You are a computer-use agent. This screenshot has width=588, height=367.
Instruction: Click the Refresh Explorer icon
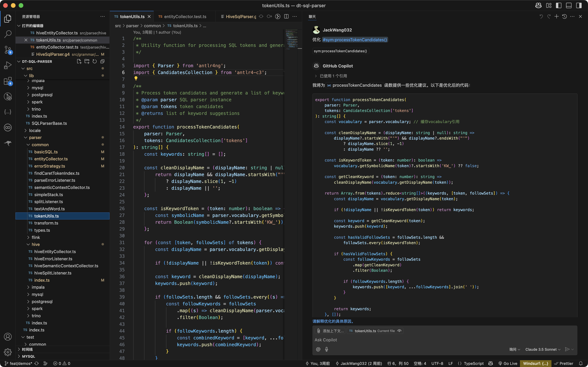95,61
